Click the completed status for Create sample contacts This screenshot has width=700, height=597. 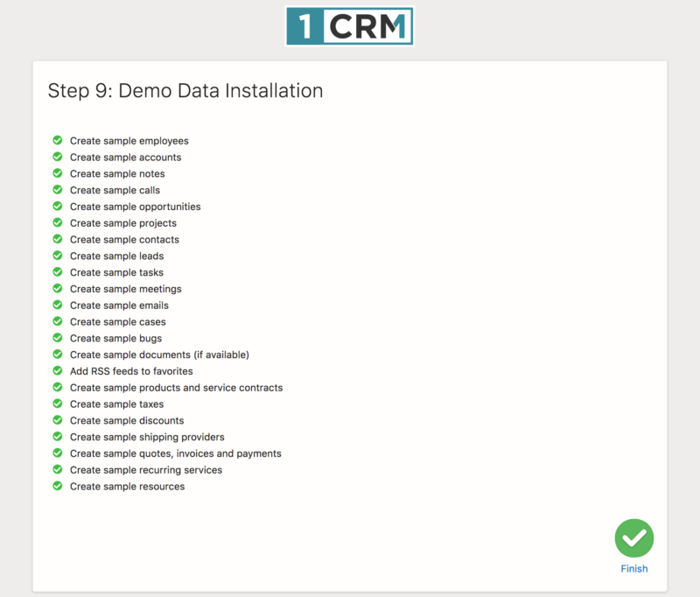(58, 239)
